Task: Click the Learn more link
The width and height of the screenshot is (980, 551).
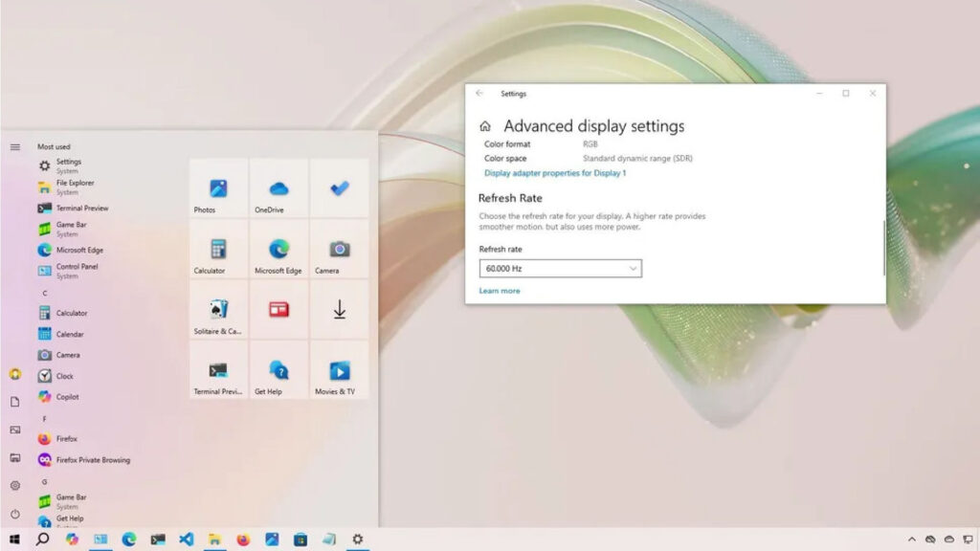Action: [500, 291]
